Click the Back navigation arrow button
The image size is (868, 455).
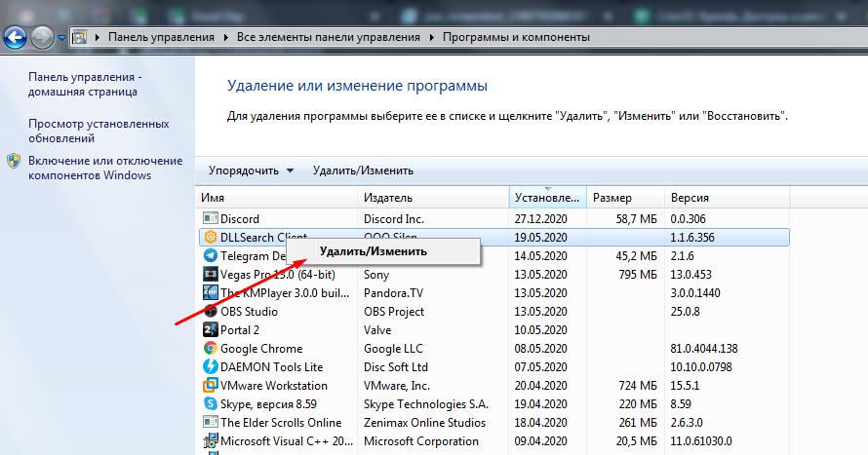click(15, 38)
